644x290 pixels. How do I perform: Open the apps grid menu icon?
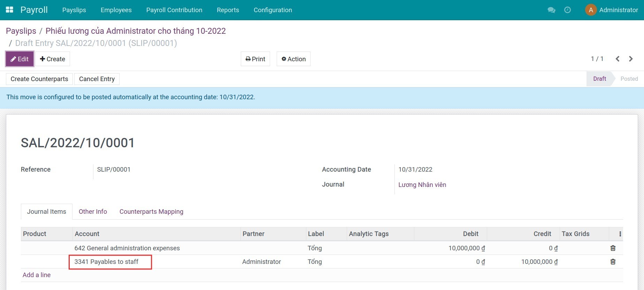point(9,10)
